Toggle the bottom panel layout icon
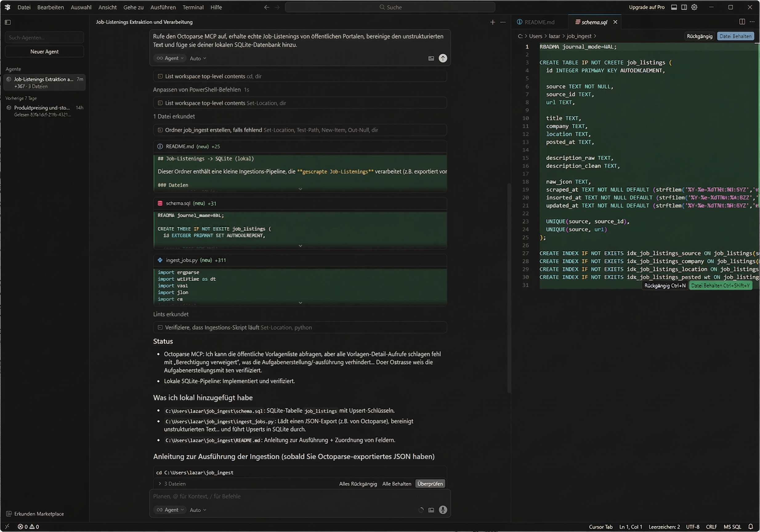The image size is (760, 532). (674, 7)
